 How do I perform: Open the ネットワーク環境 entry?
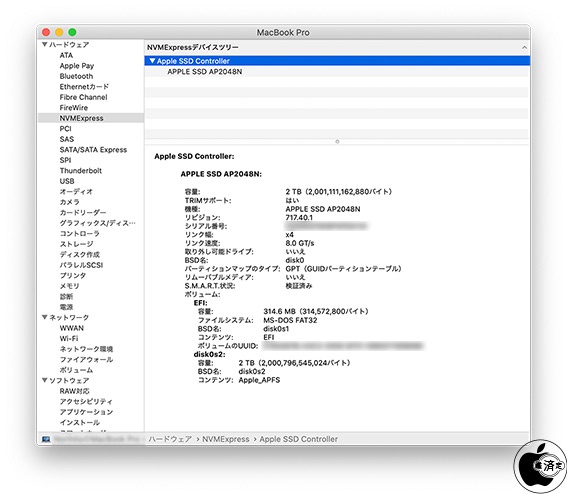86,349
